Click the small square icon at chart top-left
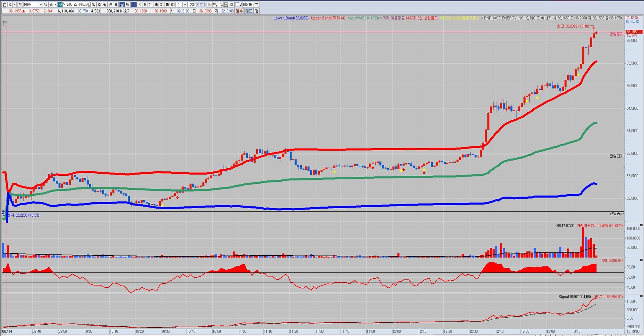 click(x=5, y=23)
